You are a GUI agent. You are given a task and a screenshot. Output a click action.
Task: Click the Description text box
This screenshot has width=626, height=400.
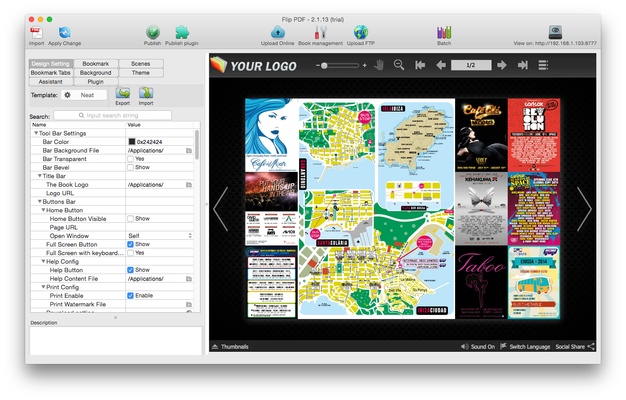pos(116,341)
